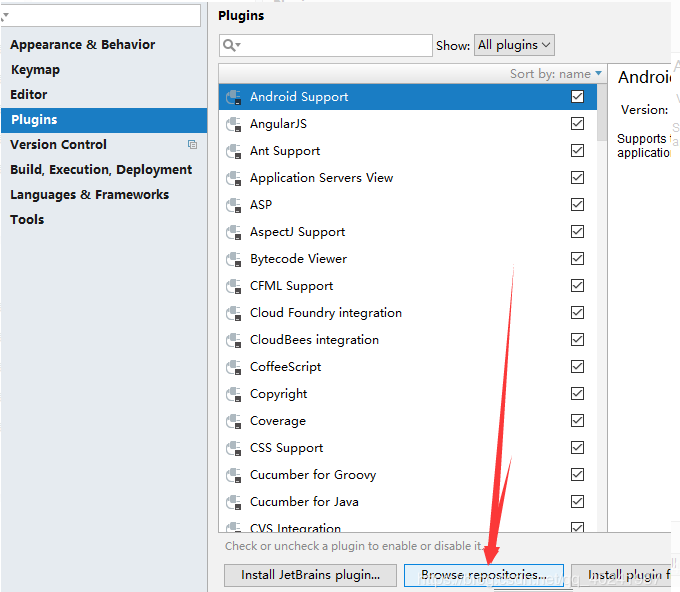
Task: Click the AngularJS plugin icon
Action: [x=234, y=124]
